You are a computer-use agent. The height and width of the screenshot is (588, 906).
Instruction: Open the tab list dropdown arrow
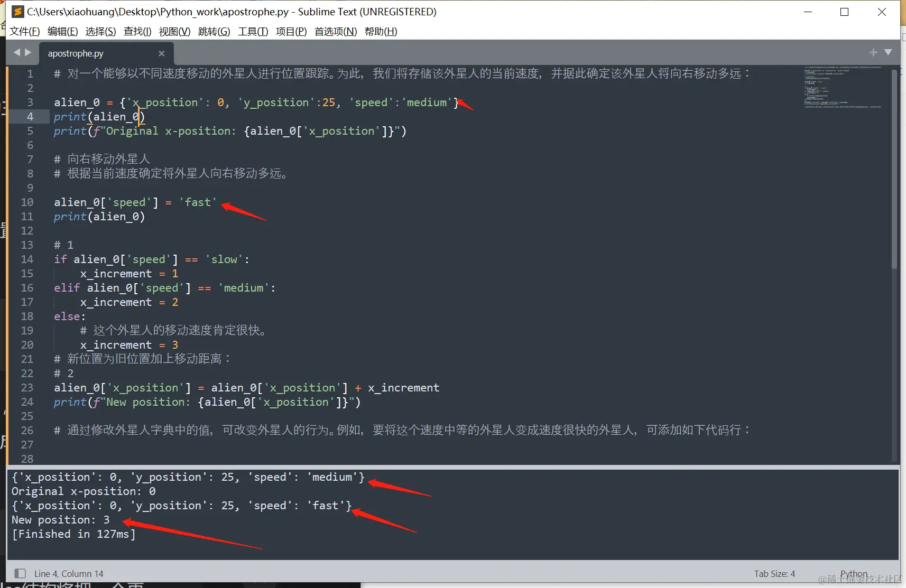pyautogui.click(x=888, y=52)
